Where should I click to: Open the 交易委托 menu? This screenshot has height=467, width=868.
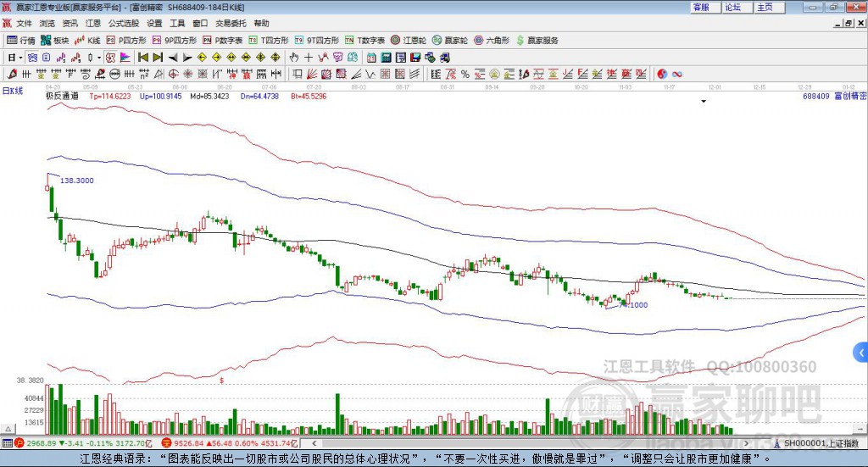[x=231, y=23]
